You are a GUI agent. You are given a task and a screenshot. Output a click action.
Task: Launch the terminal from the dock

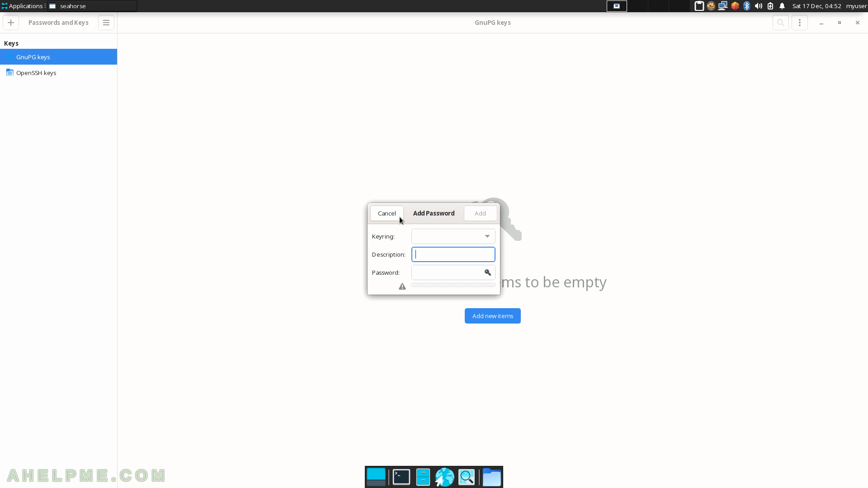(x=401, y=477)
